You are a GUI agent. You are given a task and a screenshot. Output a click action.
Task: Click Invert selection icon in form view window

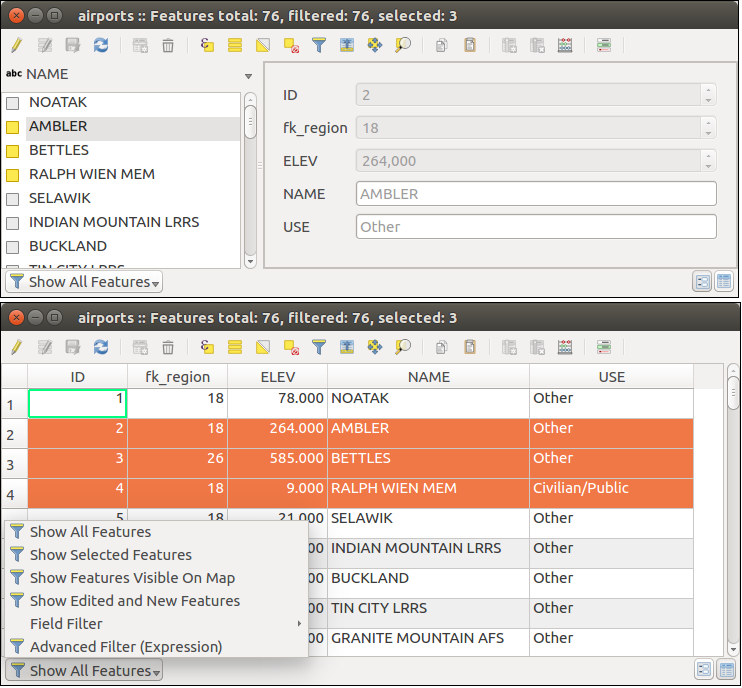click(263, 45)
